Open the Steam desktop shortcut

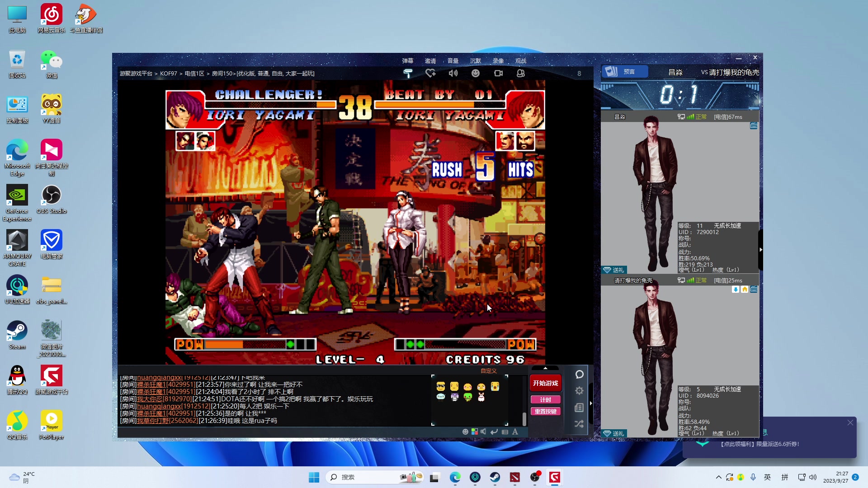click(x=17, y=335)
